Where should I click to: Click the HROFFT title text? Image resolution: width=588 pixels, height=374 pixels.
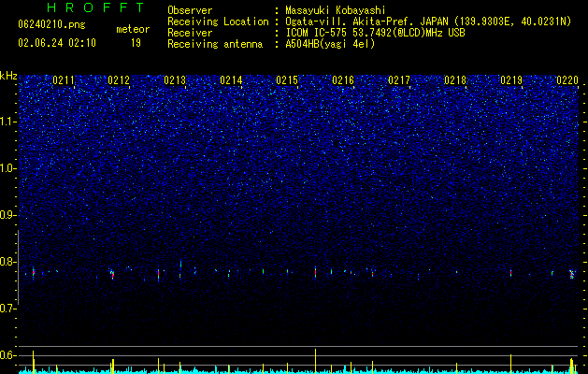96,7
